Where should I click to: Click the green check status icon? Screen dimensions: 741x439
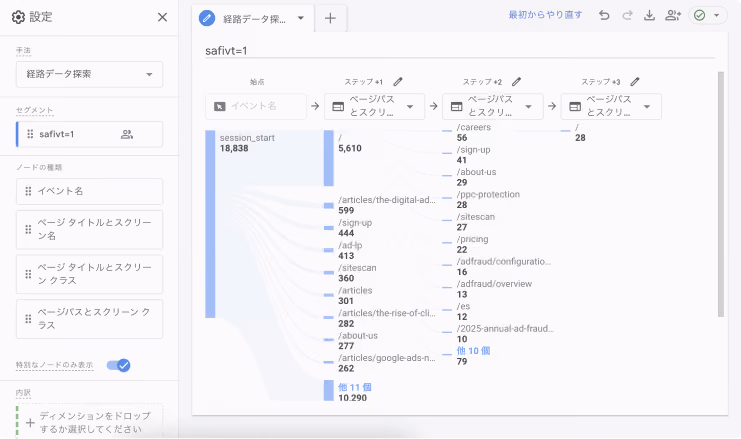click(x=699, y=15)
